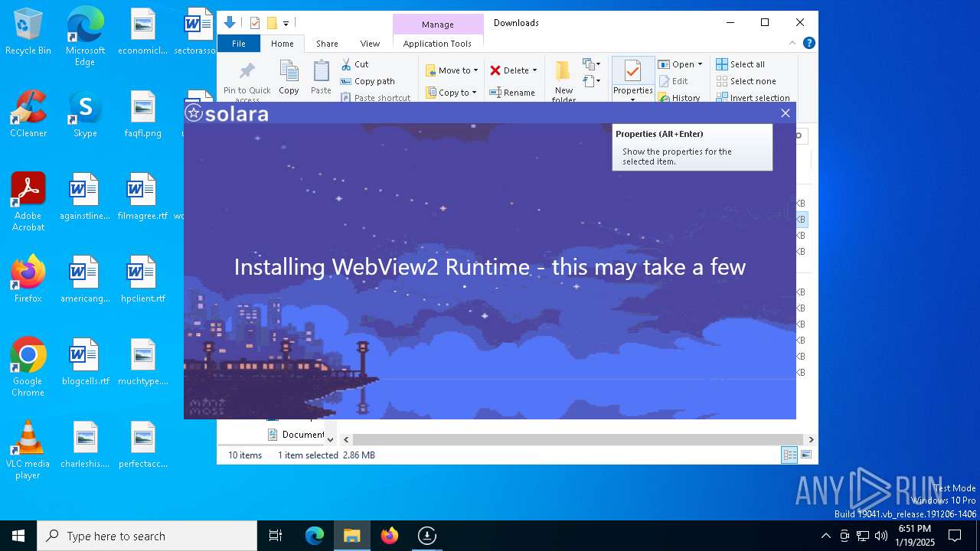Open Recycle Bin desktop icon
980x551 pixels.
click(x=28, y=32)
